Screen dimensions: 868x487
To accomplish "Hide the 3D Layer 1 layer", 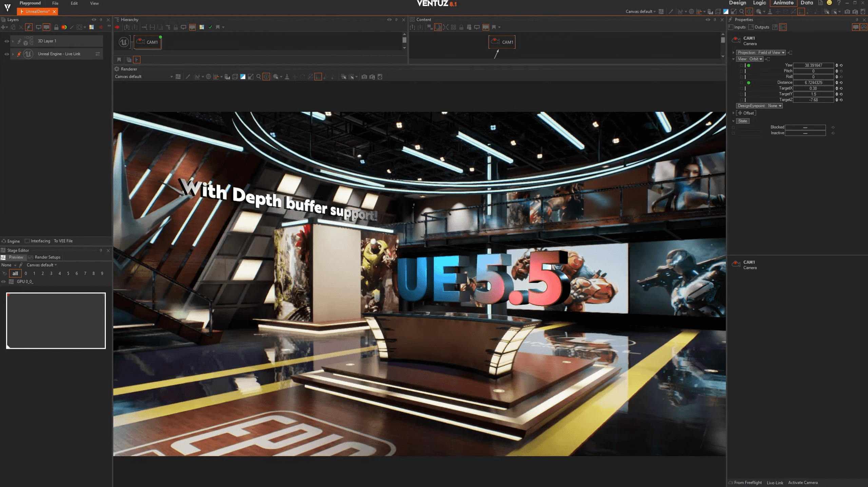I will (6, 41).
